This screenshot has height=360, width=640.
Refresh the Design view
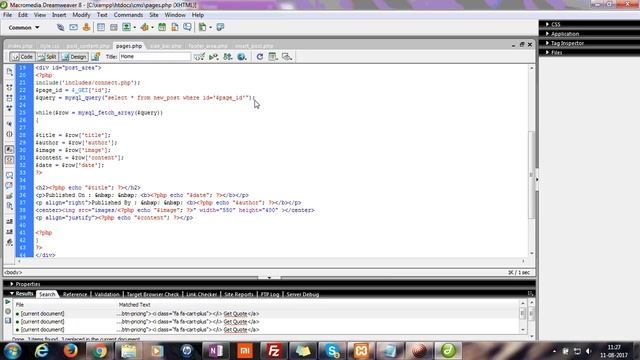click(260, 57)
